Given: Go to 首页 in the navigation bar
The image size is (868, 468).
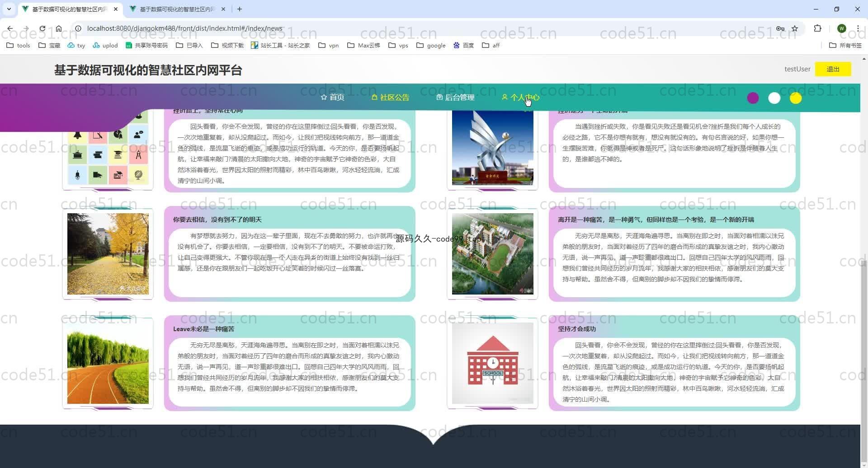Looking at the screenshot, I should click(332, 97).
